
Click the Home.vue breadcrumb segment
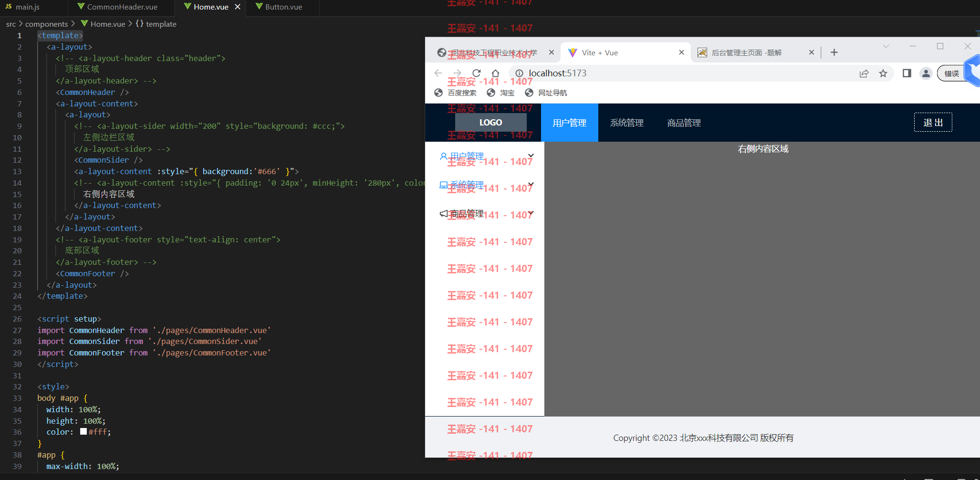tap(103, 24)
